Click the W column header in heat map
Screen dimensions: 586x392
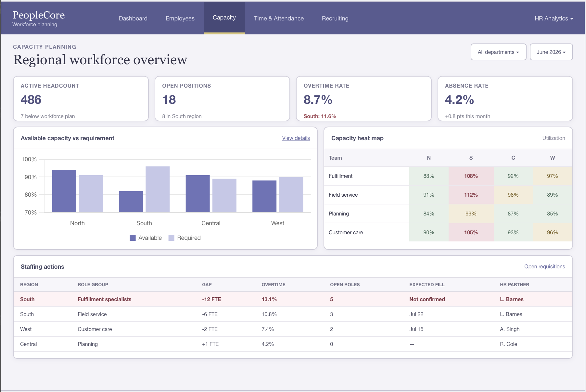coord(552,158)
